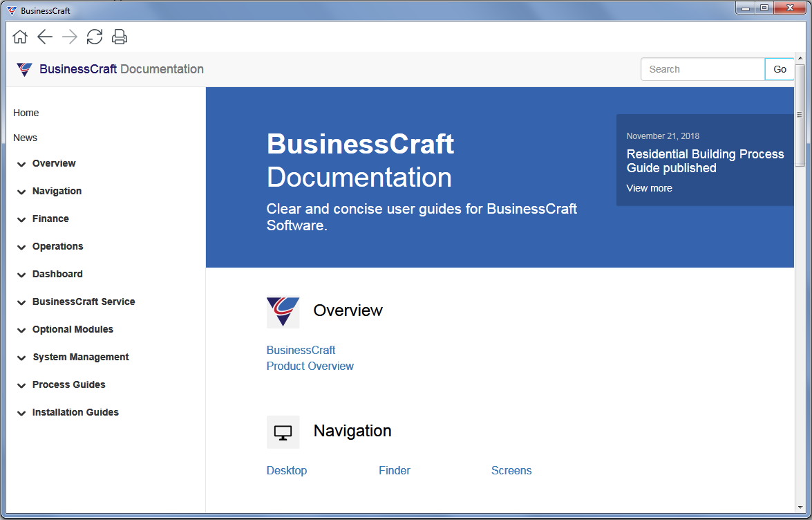812x520 pixels.
Task: Open the Desktop link under Navigation
Action: click(x=286, y=470)
